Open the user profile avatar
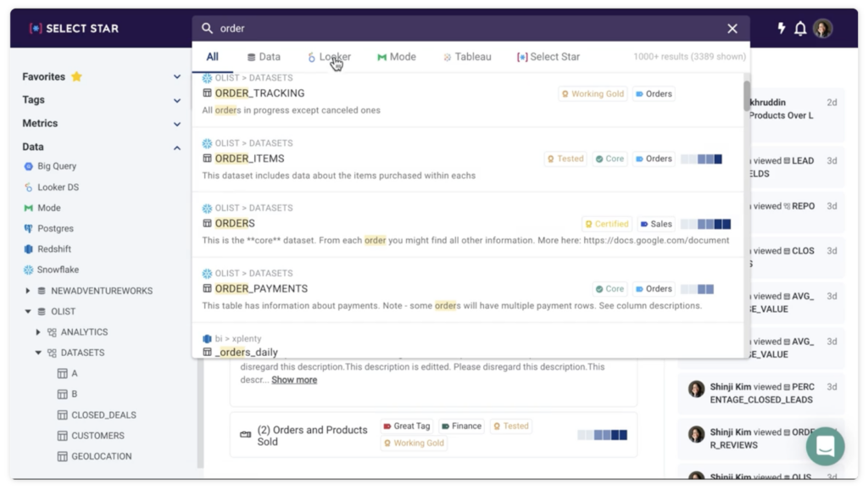The height and width of the screenshot is (490, 868). pyautogui.click(x=822, y=28)
